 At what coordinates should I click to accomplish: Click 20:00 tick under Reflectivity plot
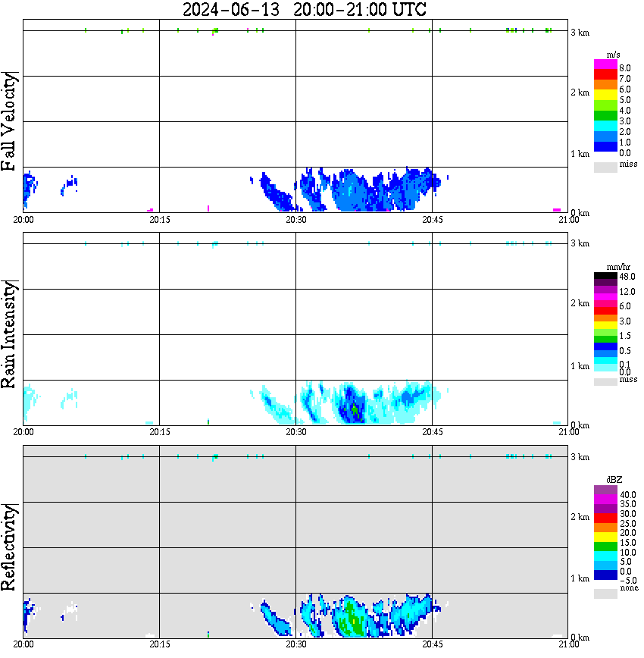(x=23, y=644)
